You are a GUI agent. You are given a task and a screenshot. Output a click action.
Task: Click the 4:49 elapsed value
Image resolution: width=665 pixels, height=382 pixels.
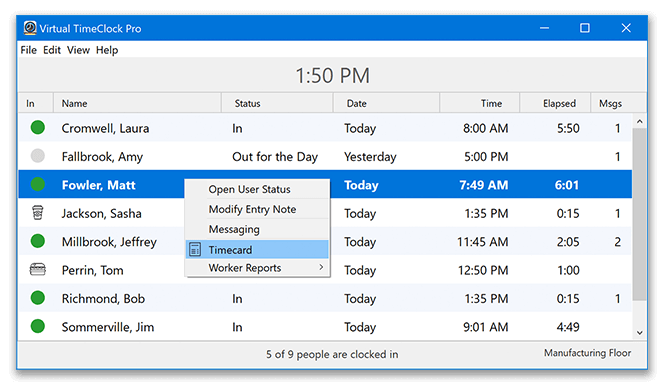tap(568, 327)
